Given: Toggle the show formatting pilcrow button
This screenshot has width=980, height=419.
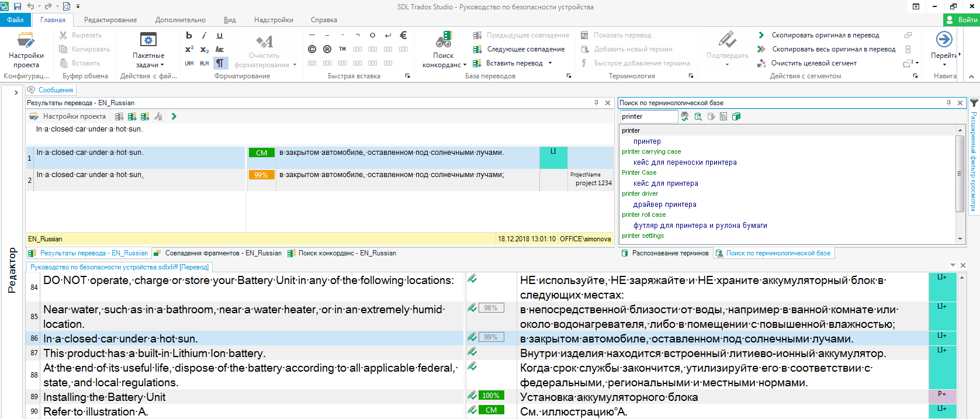Looking at the screenshot, I should tap(220, 63).
